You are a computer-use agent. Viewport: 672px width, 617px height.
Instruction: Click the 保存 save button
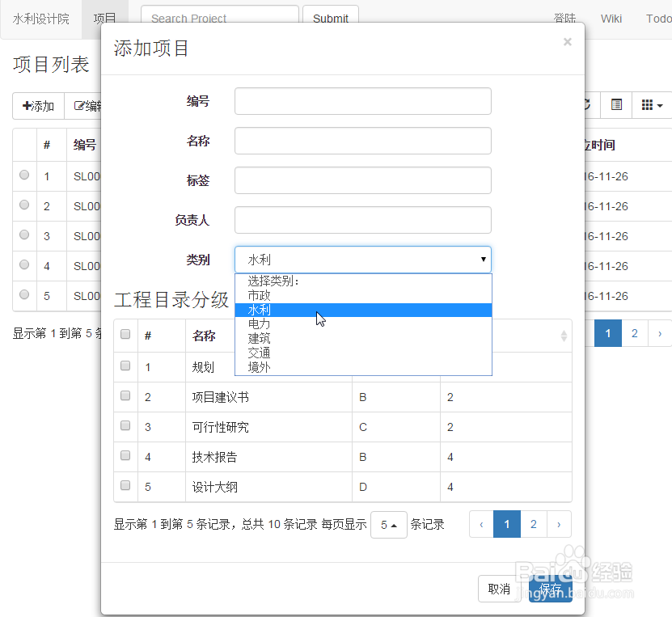point(551,589)
